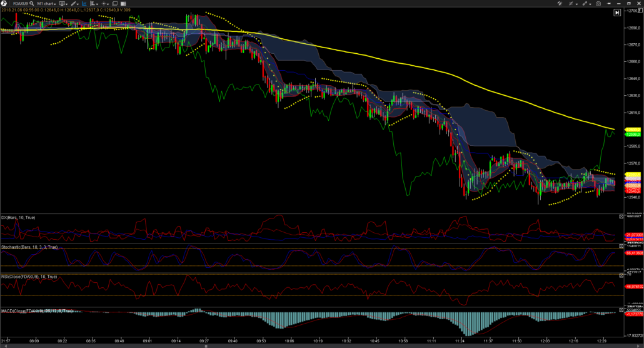Screen dimensions: 644x348
Task: Take a chart snapshot with camera icon
Action: 598,3
